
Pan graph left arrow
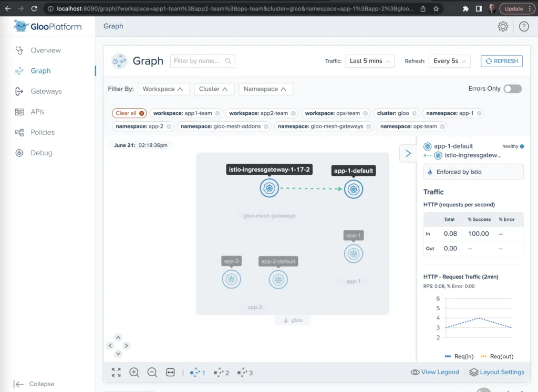coord(110,346)
